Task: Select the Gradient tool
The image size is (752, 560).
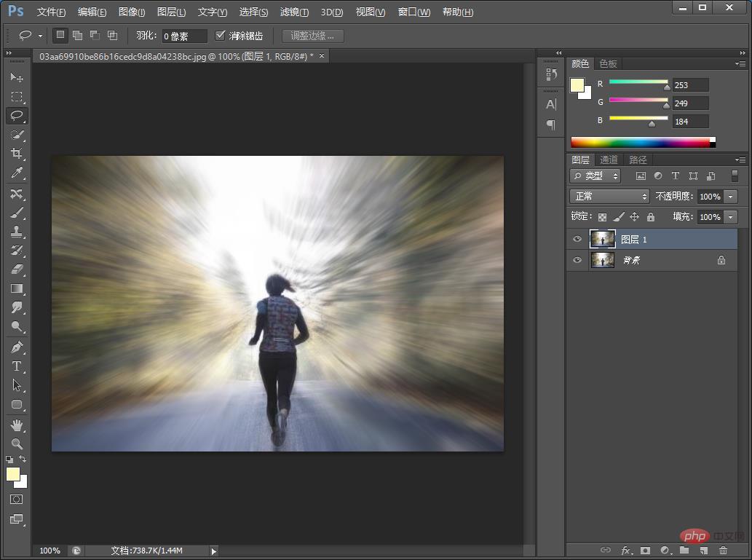Action: (x=17, y=288)
